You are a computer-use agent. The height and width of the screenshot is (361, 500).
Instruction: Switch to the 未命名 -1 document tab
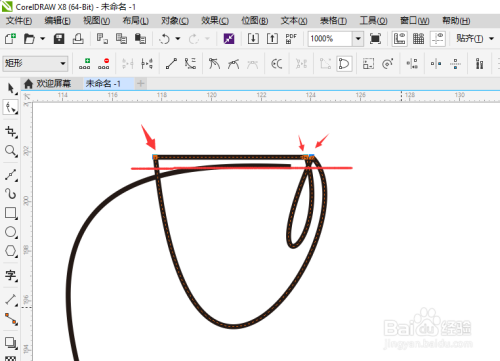click(x=103, y=83)
